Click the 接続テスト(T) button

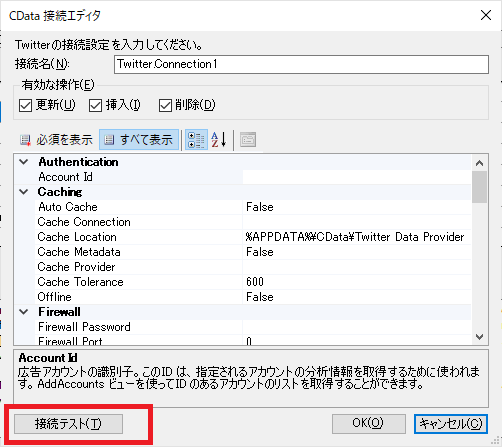coord(68,424)
